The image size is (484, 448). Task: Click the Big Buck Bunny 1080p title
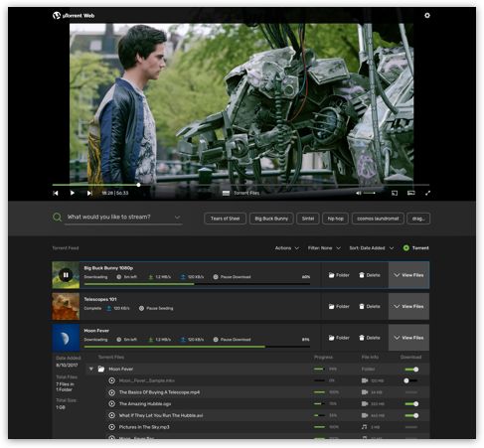tap(108, 268)
